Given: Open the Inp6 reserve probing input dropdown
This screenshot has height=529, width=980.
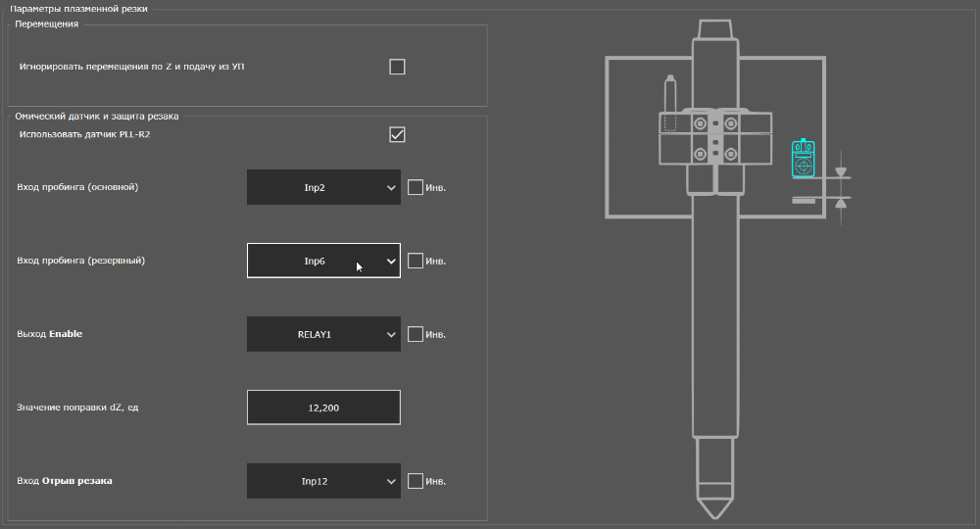Looking at the screenshot, I should [x=323, y=261].
